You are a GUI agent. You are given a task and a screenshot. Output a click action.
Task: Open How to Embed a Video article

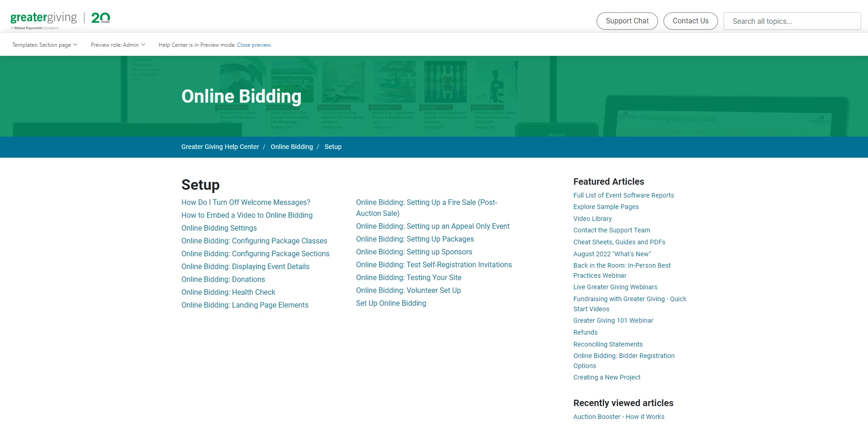pyautogui.click(x=247, y=215)
